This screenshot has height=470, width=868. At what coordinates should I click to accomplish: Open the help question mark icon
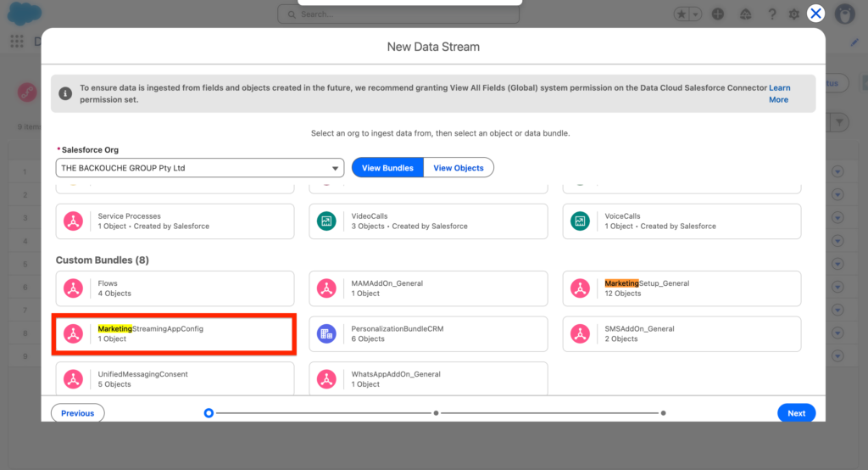(x=772, y=14)
